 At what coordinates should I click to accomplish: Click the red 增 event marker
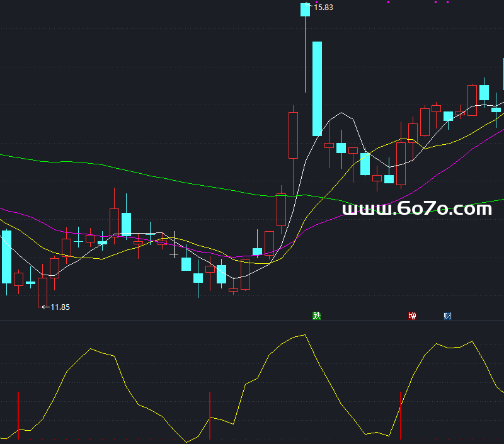[413, 316]
